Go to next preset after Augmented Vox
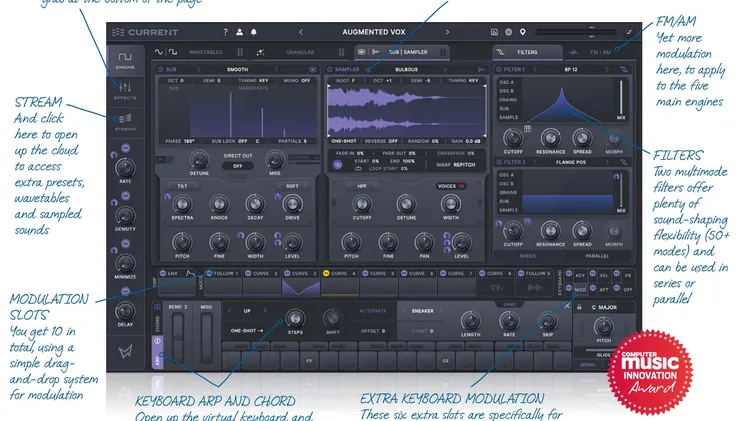Screen dimensions: 750x421 447,32
